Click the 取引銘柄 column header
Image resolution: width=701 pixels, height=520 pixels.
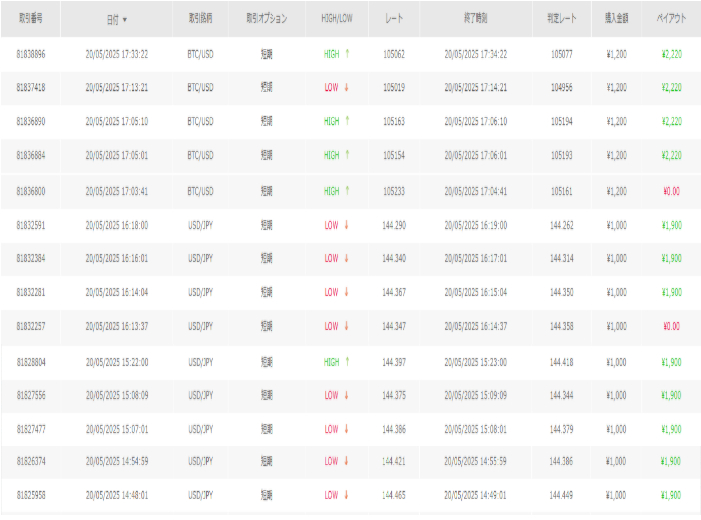click(x=200, y=18)
